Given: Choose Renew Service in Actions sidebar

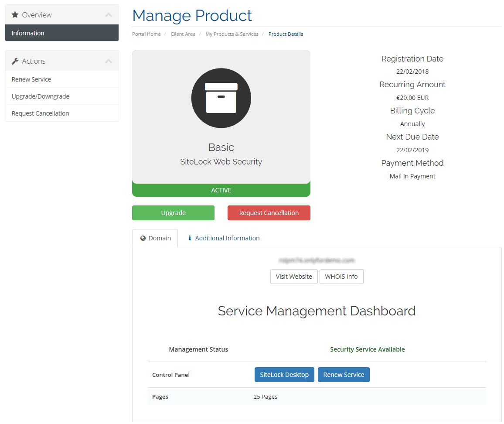Looking at the screenshot, I should [x=62, y=79].
